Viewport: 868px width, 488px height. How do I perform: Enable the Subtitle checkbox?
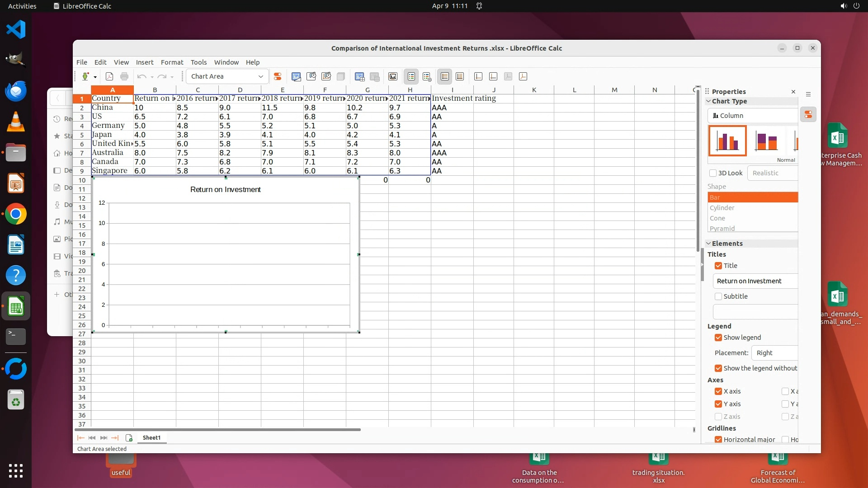coord(718,296)
